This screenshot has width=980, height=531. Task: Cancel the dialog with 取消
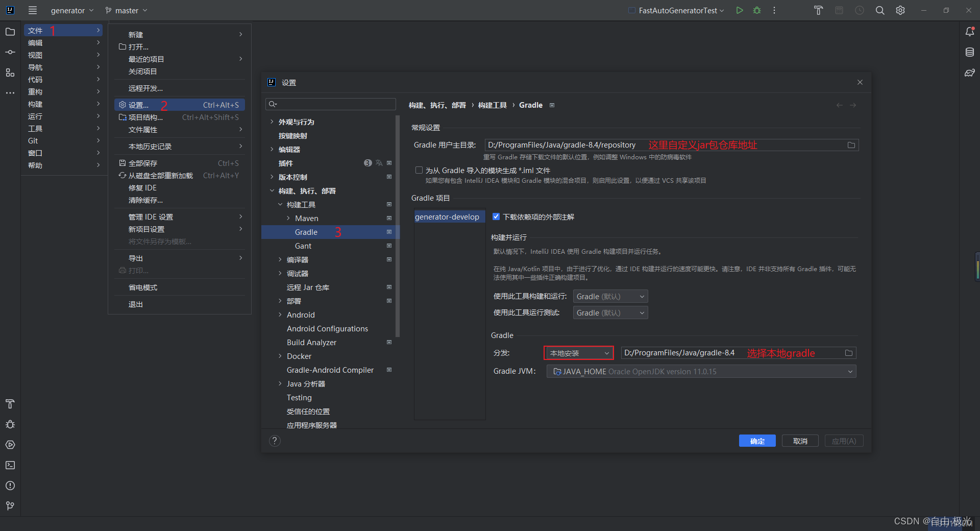[800, 441]
